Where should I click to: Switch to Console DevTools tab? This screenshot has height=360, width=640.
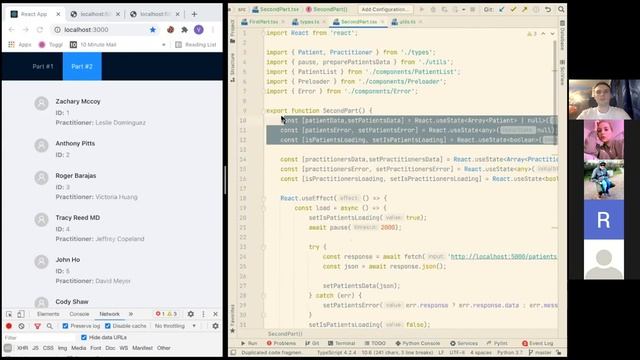(x=79, y=314)
